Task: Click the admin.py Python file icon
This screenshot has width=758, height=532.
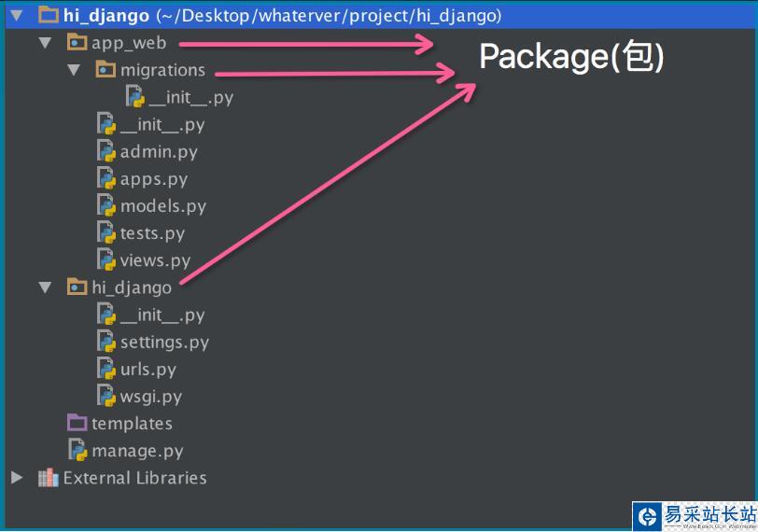Action: click(105, 151)
